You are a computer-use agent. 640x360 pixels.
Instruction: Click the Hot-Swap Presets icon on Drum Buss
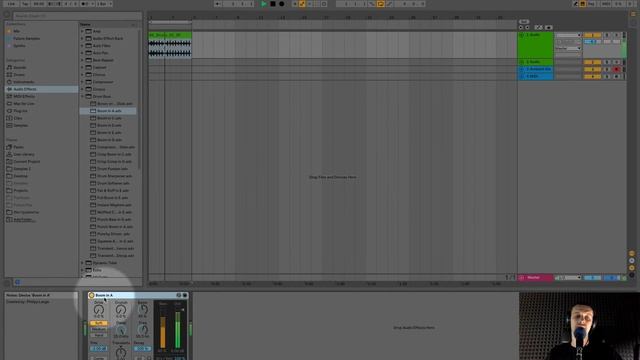tap(178, 295)
